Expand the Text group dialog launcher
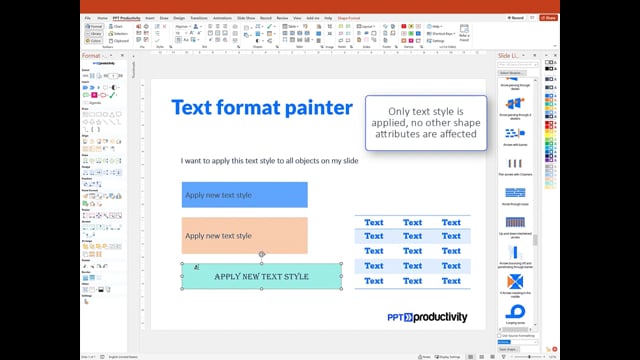The image size is (640, 360). point(238,47)
